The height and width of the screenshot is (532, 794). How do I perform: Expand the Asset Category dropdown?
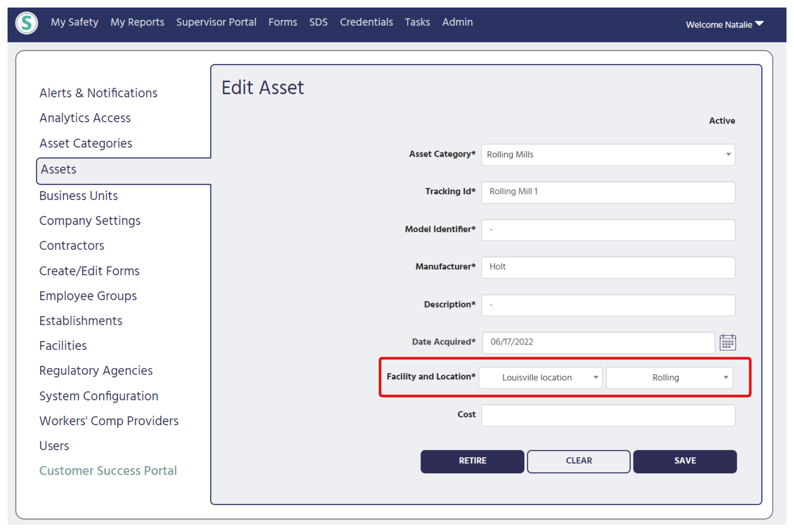click(x=608, y=155)
